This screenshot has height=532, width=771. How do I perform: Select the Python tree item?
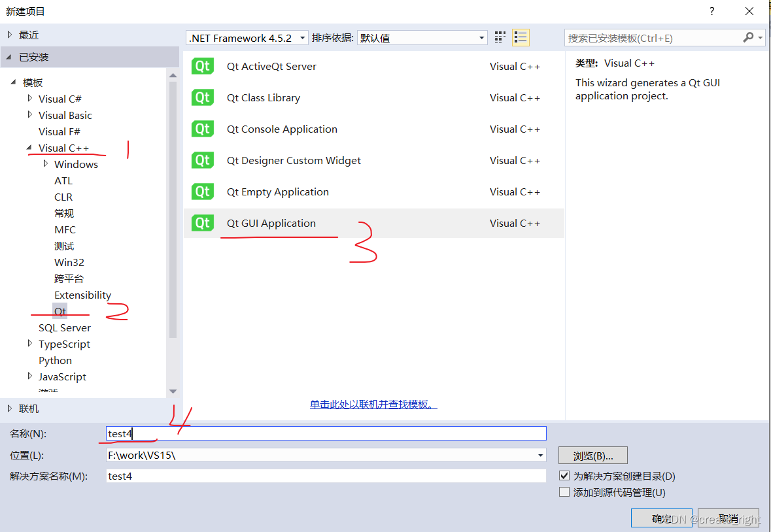[55, 360]
